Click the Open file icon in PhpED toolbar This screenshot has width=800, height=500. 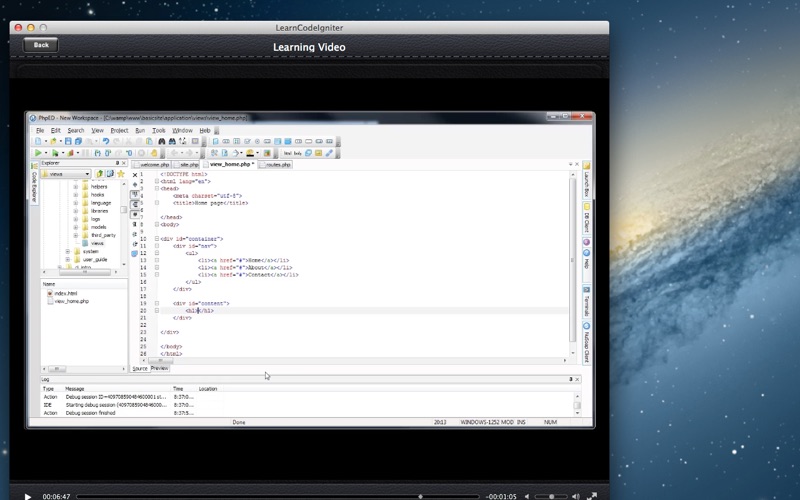[53, 141]
